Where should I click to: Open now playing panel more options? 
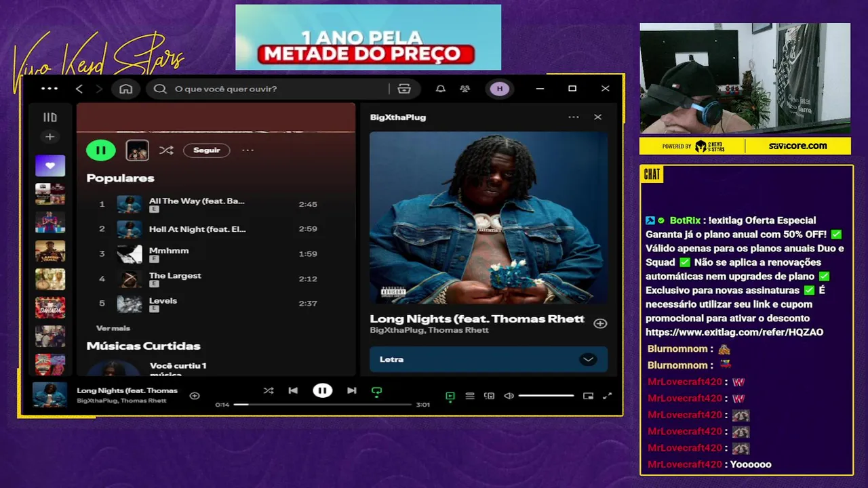(x=574, y=117)
